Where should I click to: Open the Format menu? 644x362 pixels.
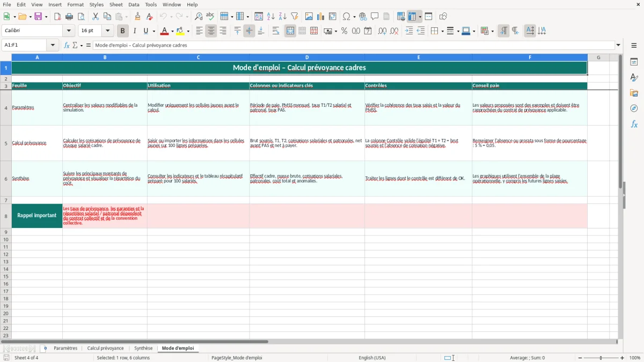coord(75,4)
